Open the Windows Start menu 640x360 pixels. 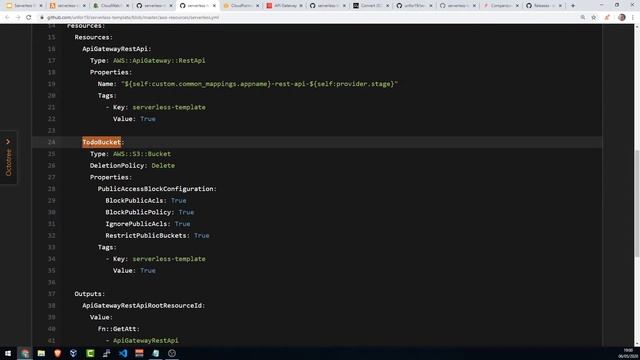pos(8,353)
